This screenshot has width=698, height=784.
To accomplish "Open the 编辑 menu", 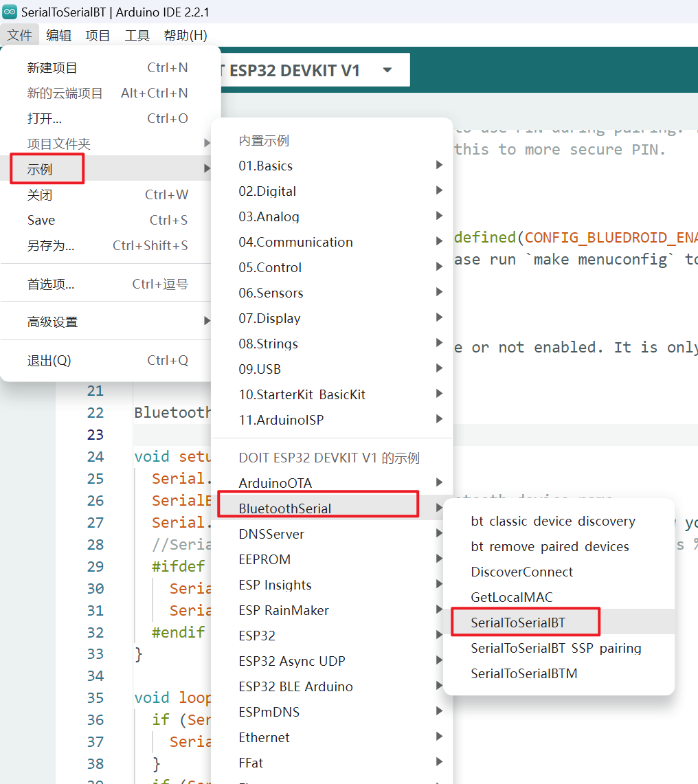I will click(x=58, y=35).
